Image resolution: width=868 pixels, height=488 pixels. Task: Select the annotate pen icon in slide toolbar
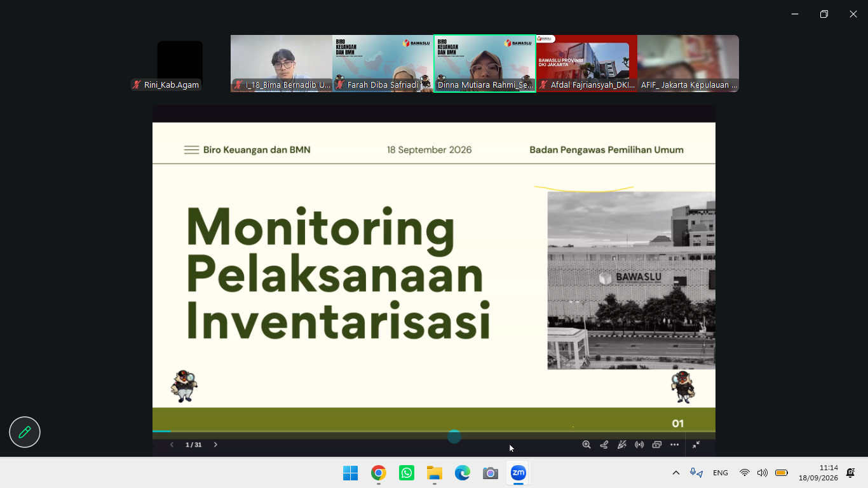[x=604, y=445]
